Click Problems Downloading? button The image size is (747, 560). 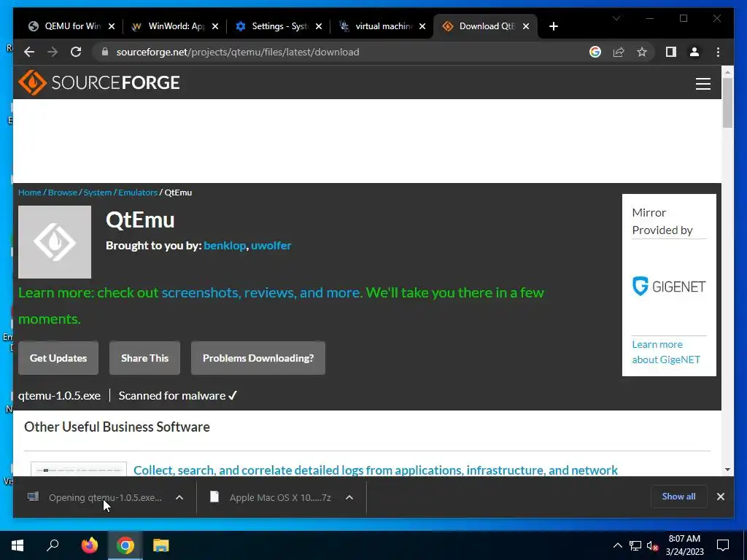point(258,358)
